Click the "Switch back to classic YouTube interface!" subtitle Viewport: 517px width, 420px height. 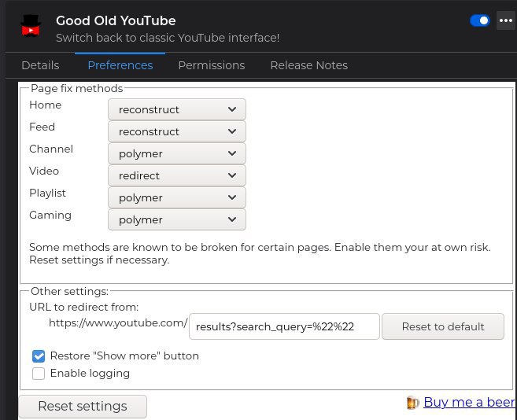coord(168,38)
